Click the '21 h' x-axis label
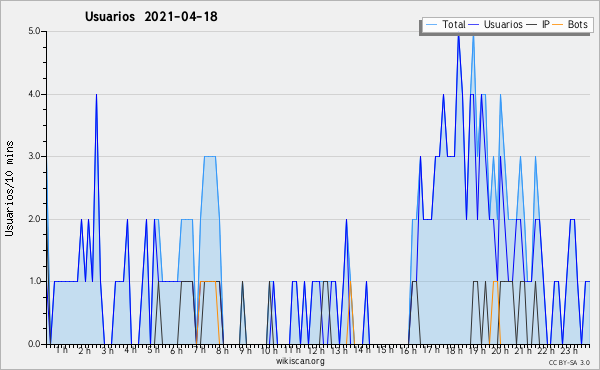This screenshot has height=370, width=600. (523, 350)
